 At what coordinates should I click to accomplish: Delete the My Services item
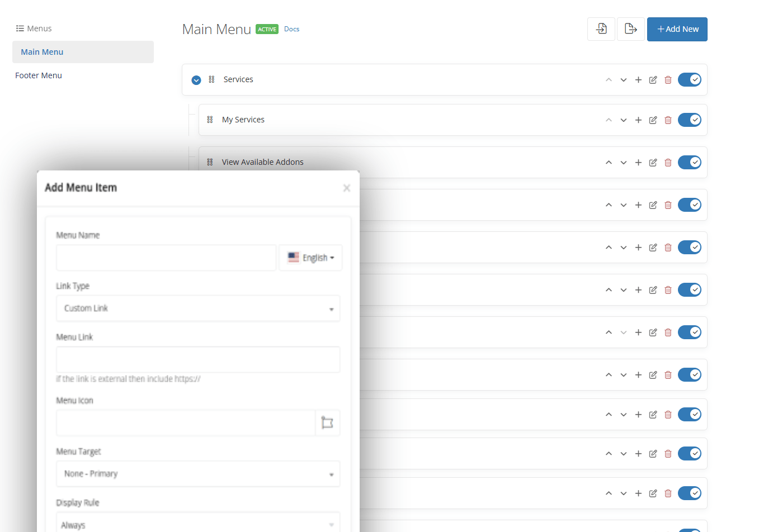coord(668,120)
